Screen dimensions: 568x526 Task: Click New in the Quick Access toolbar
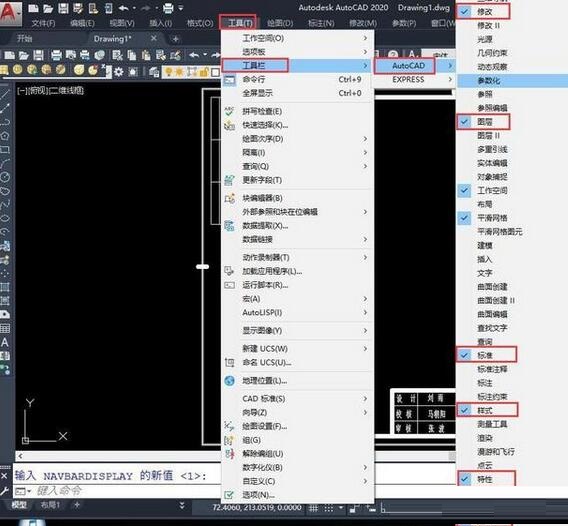(x=34, y=8)
